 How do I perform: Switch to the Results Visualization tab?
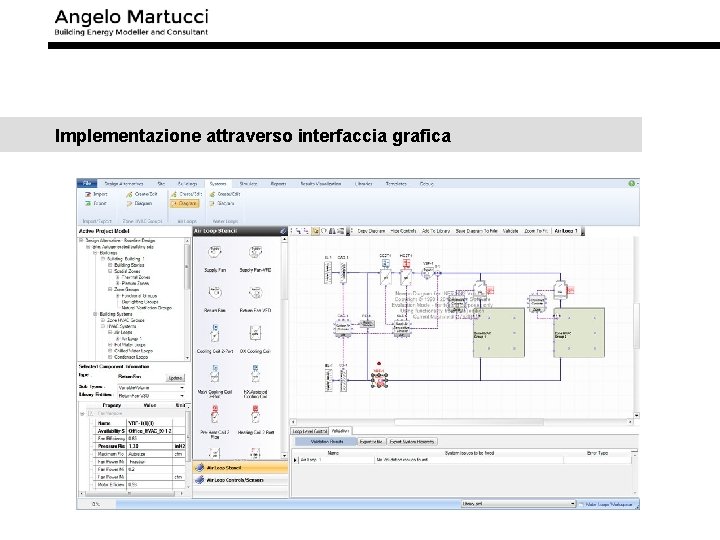321,184
